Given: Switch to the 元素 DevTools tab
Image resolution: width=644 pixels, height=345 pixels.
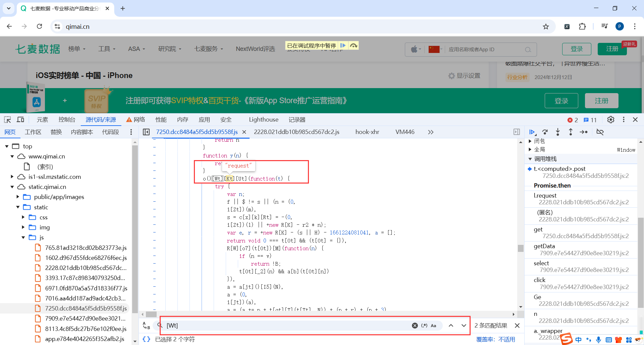Looking at the screenshot, I should click(42, 120).
